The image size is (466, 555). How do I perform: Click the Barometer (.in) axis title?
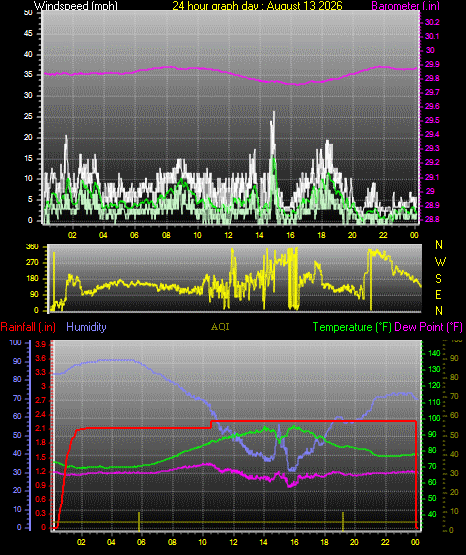coord(405,5)
